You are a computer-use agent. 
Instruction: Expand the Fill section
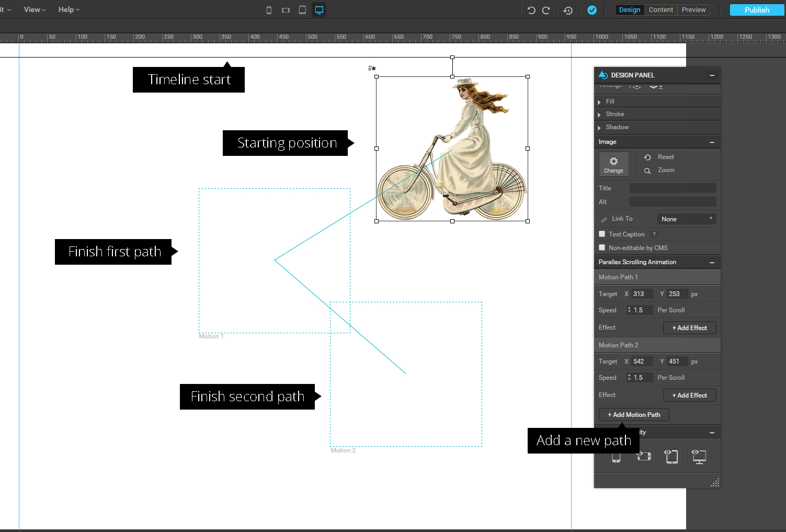click(610, 101)
